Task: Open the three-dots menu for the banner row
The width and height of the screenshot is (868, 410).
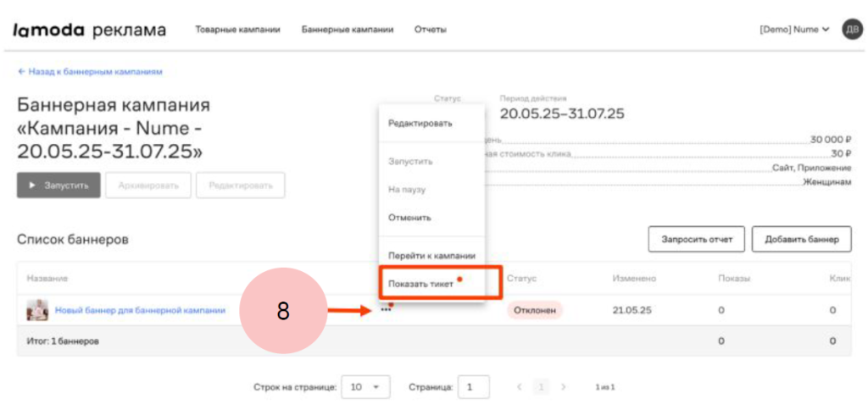Action: point(386,310)
